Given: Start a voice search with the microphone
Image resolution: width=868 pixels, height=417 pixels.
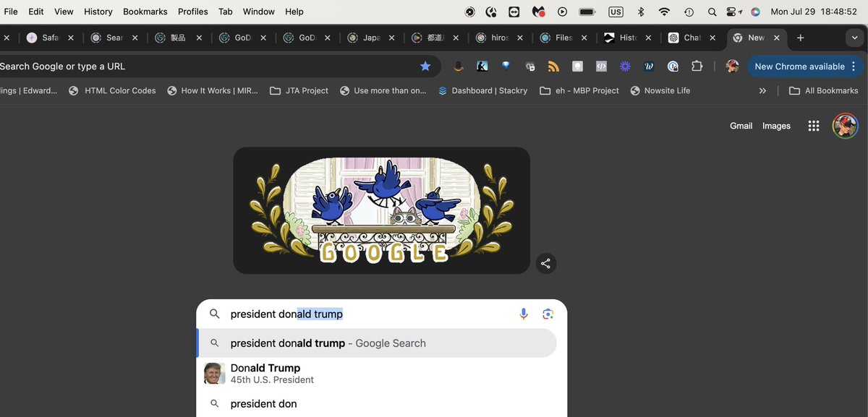Looking at the screenshot, I should coord(524,314).
